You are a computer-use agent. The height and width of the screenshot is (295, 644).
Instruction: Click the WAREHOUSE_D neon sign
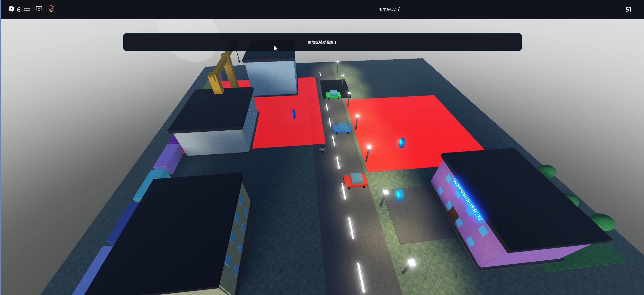tap(467, 200)
